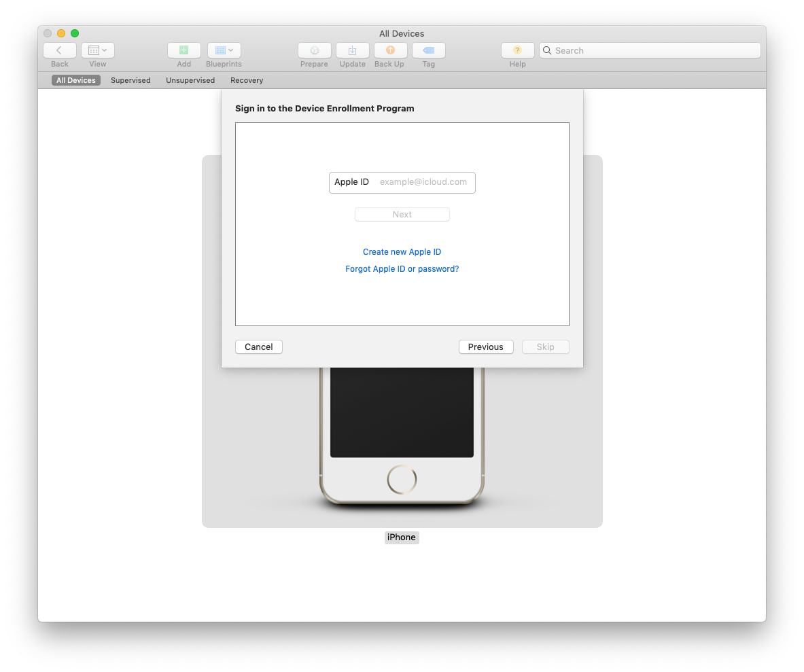Click the Prepare gear icon
Image resolution: width=804 pixels, height=672 pixels.
coord(314,50)
